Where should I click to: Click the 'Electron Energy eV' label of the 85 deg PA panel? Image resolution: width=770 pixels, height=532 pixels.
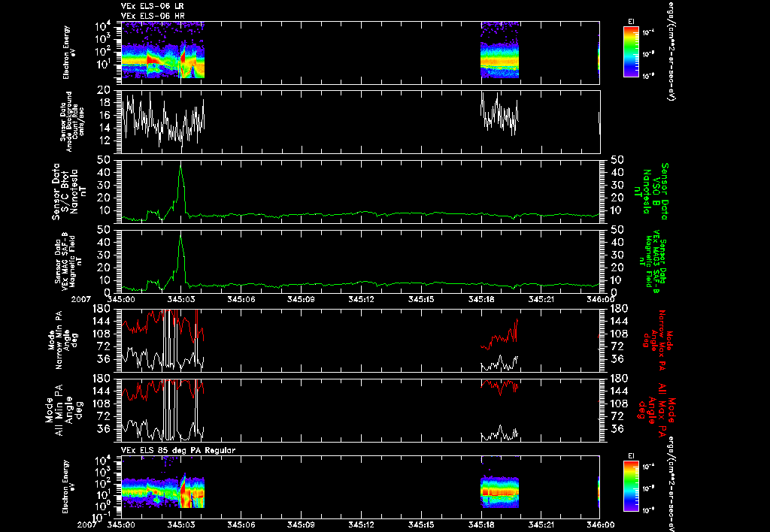click(x=69, y=486)
